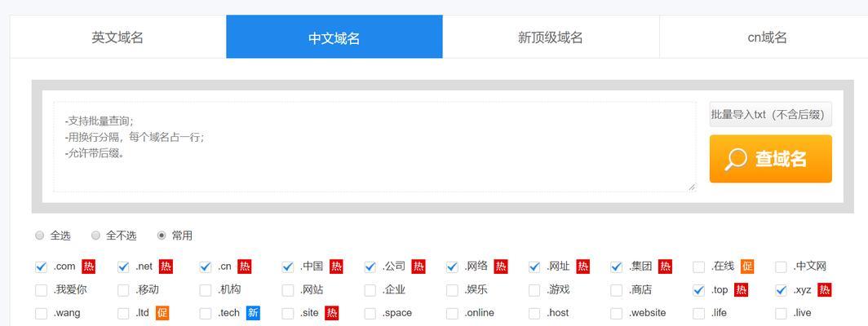Screen dimensions: 868x326
Task: Click the 批量导入txt button
Action: [771, 115]
